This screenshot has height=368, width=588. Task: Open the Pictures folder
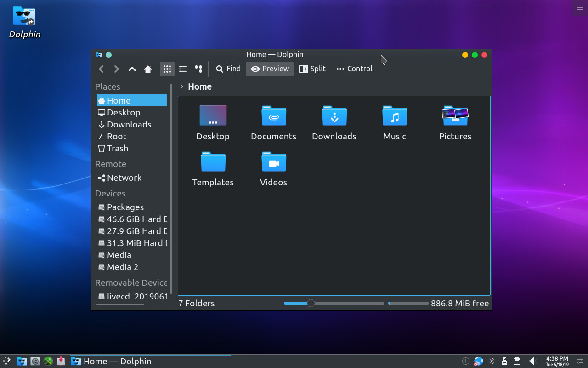pyautogui.click(x=455, y=123)
